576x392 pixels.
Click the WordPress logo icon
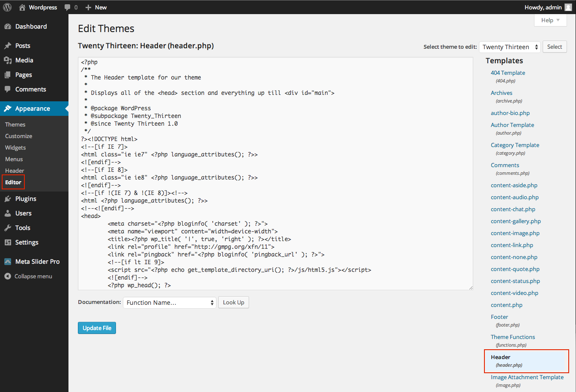pyautogui.click(x=7, y=7)
